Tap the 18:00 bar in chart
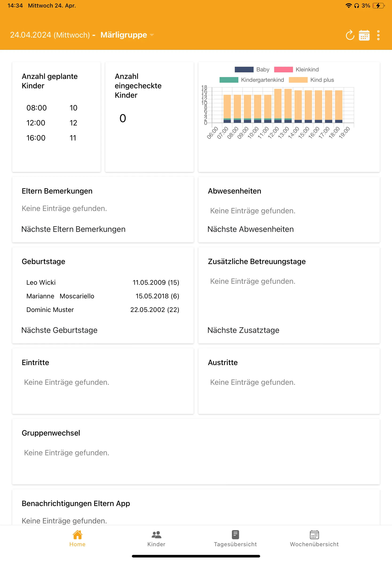Viewport: 392px width, 561px height. pyautogui.click(x=339, y=106)
